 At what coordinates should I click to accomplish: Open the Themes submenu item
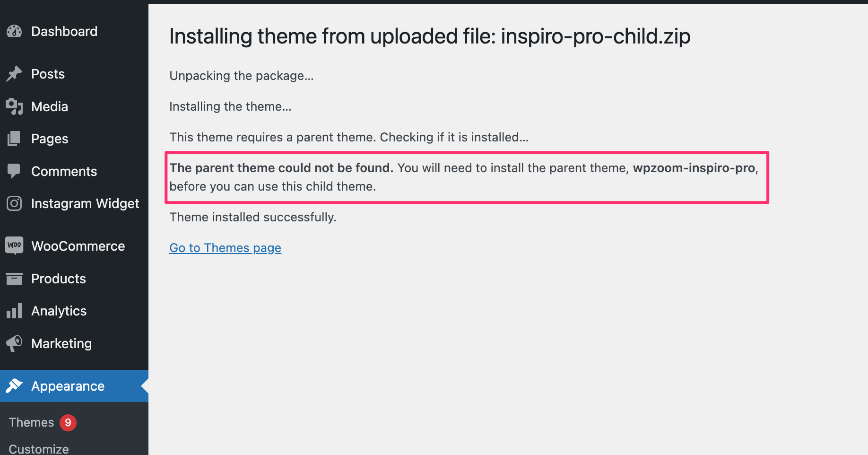31,422
